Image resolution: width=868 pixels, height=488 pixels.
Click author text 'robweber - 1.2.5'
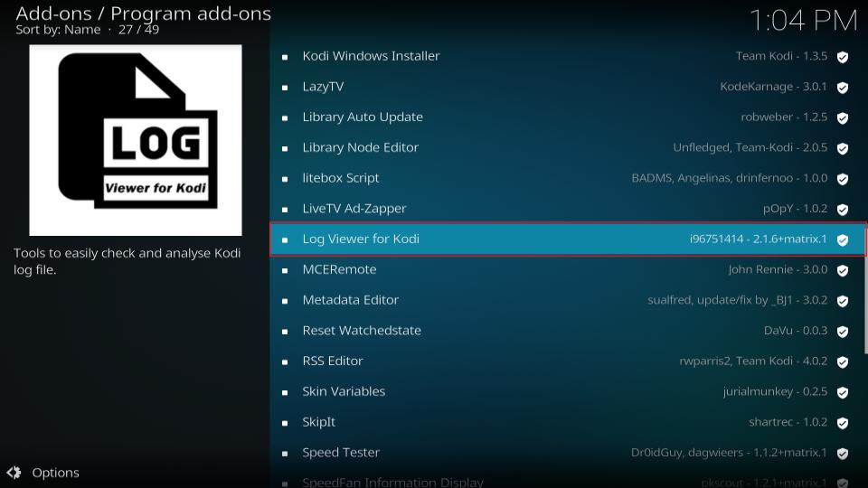(x=785, y=117)
